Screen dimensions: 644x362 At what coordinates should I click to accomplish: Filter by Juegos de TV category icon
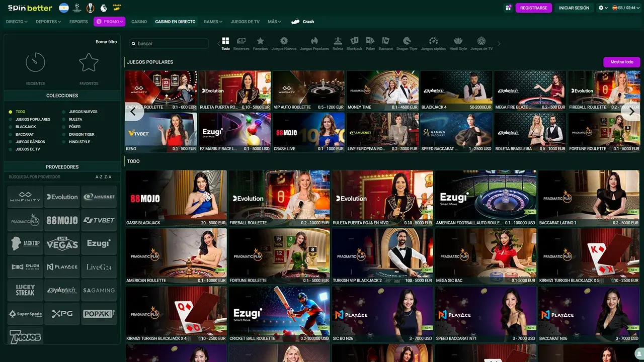coord(481,44)
